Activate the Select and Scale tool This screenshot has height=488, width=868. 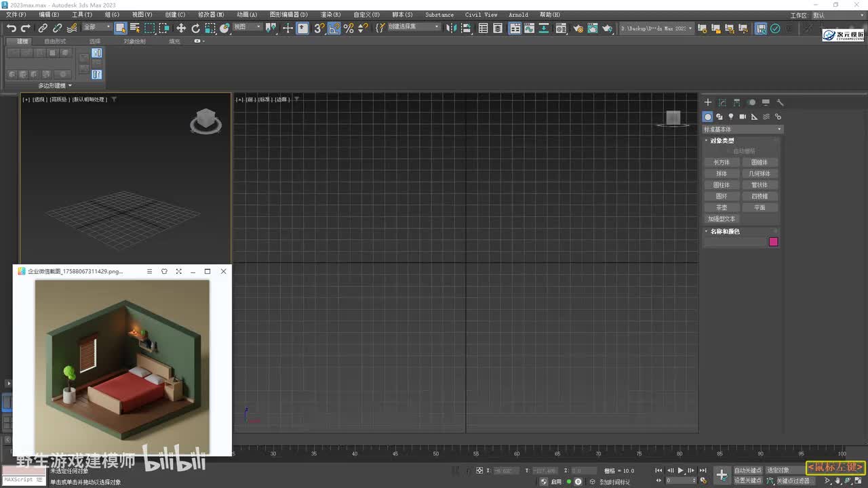coord(210,28)
